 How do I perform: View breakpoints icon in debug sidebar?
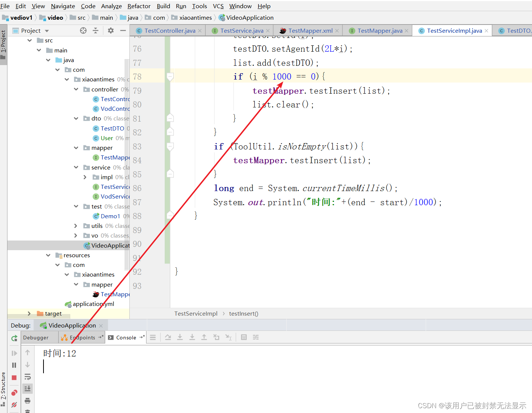coord(14,393)
